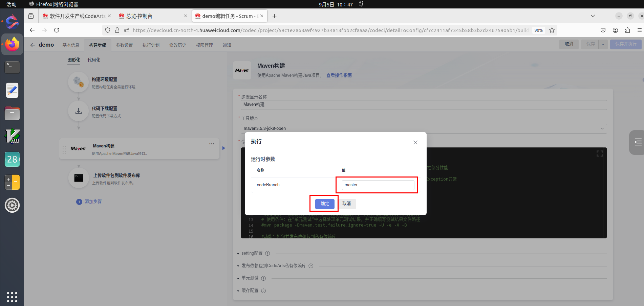Image resolution: width=644 pixels, height=306 pixels.
Task: Go back using the arrow beside demo
Action: point(33,45)
